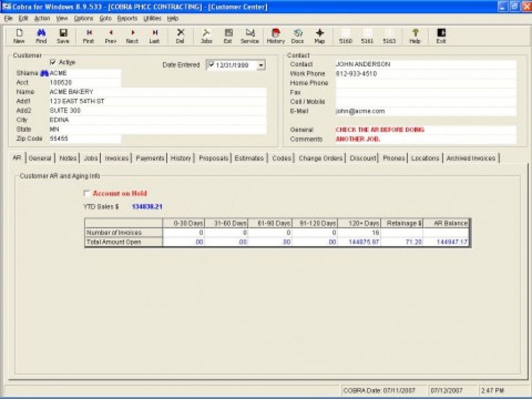The height and width of the screenshot is (399, 532).
Task: Switch to the Invoices tab
Action: [x=116, y=158]
